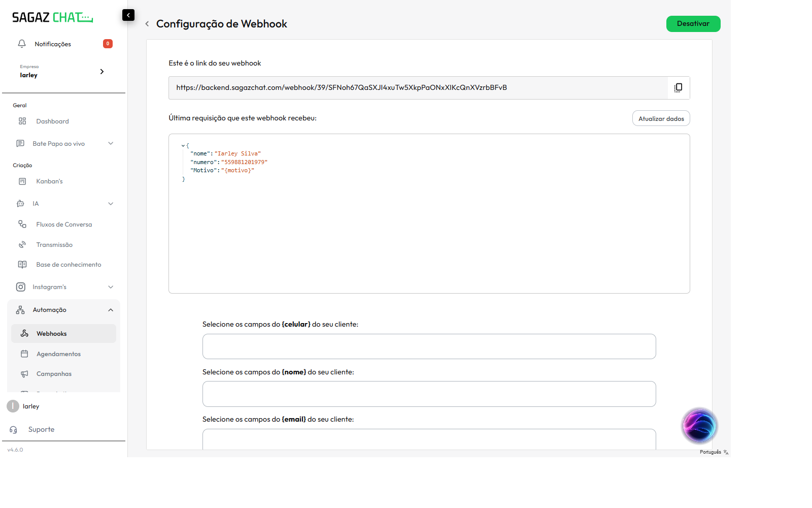Viewport: 812px width, 508px height.
Task: Click the webhook URL field
Action: [x=418, y=88]
